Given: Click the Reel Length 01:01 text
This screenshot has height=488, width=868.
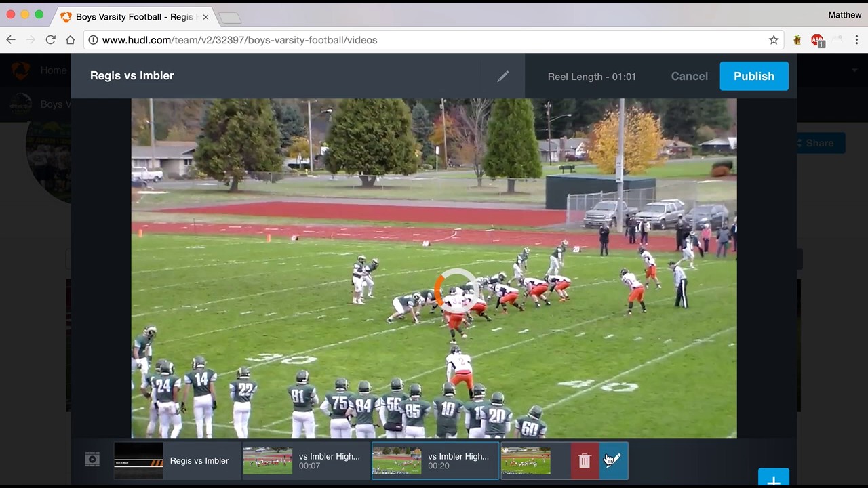Looking at the screenshot, I should [x=592, y=77].
